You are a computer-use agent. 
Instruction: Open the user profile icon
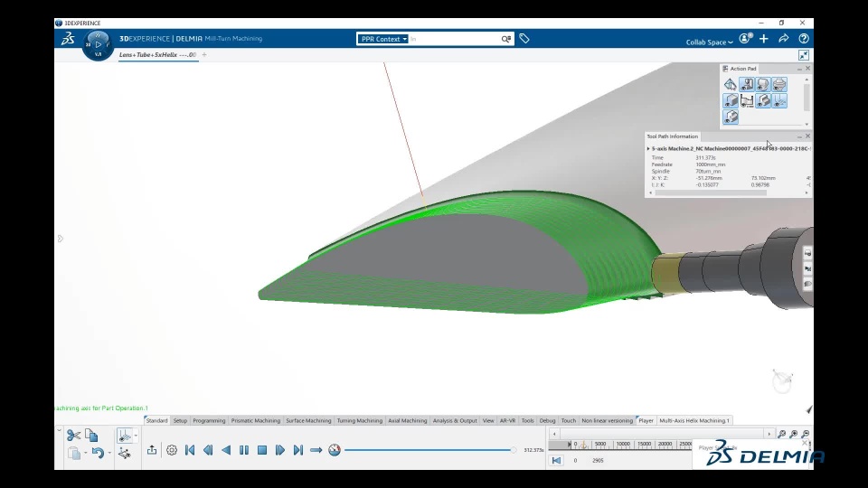coord(746,38)
